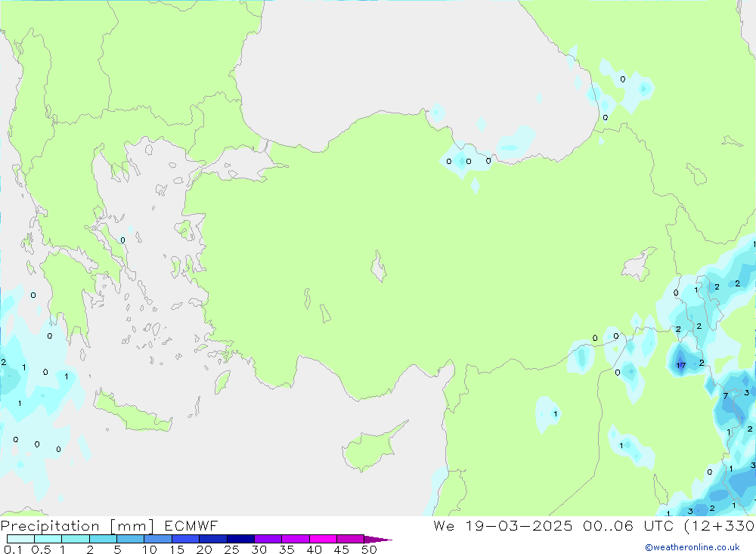Click the '(12+330' forecast offset text
The image size is (756, 554).
point(719,526)
